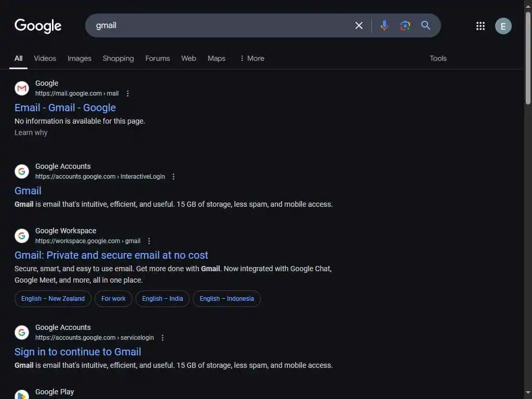
Task: Click the https://workspace.google.com › gmail URL
Action: coord(88,241)
